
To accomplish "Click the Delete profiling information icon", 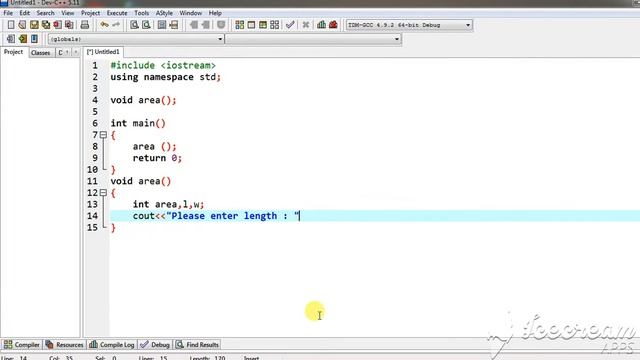I will click(x=333, y=25).
